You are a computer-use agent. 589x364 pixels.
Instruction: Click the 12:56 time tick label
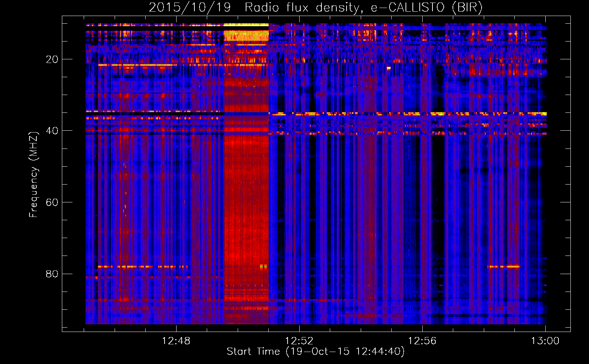pyautogui.click(x=422, y=341)
